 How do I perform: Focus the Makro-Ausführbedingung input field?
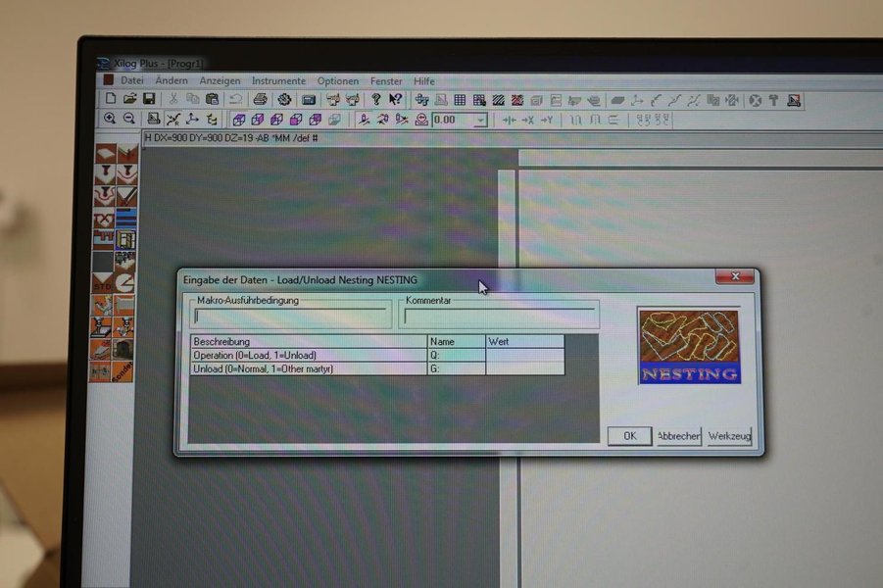click(291, 317)
